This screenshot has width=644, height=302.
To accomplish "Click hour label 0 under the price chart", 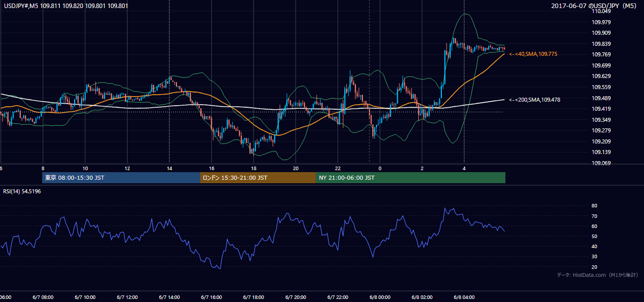I will point(380,168).
